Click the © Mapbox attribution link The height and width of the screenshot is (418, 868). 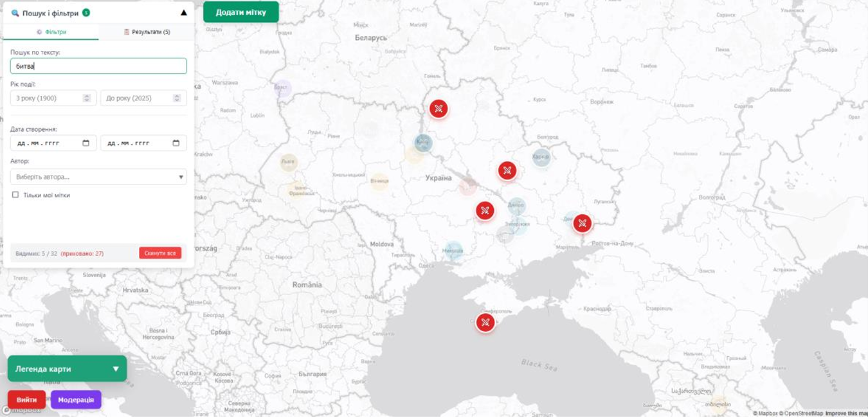tap(765, 413)
